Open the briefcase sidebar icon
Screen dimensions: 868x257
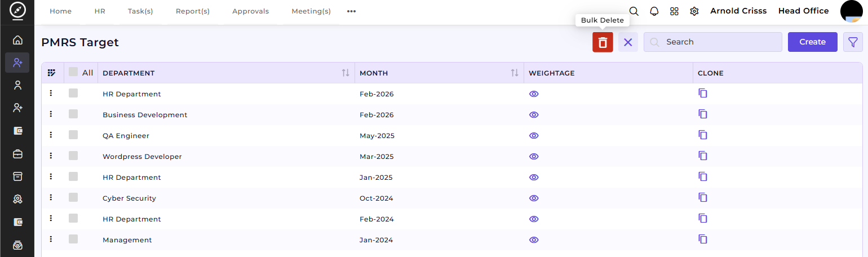pyautogui.click(x=17, y=154)
